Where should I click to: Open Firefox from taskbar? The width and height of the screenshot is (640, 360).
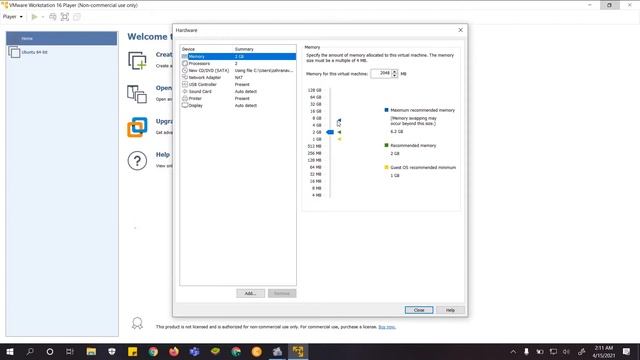174,351
